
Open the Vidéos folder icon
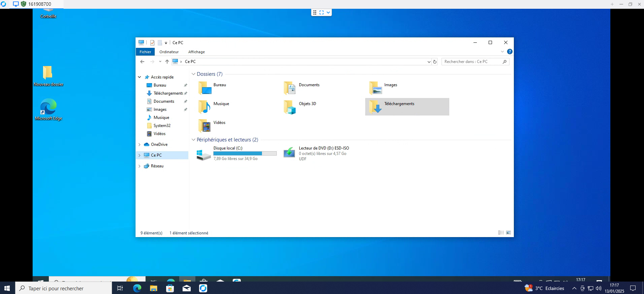pyautogui.click(x=204, y=126)
